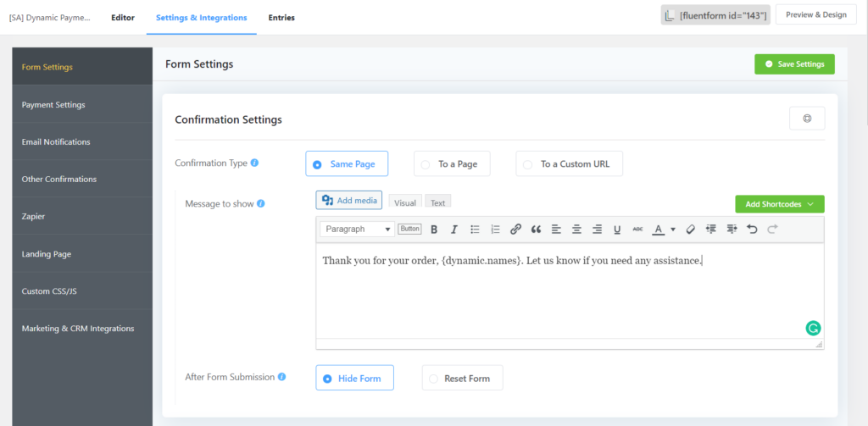868x426 pixels.
Task: Toggle bold formatting in editor toolbar
Action: (434, 229)
